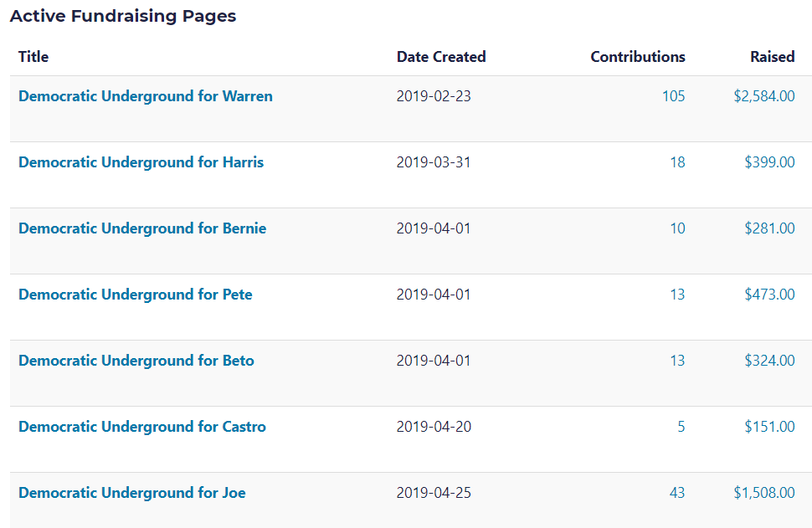Click the 5 contributions count for Castro
This screenshot has width=812, height=528.
(x=681, y=427)
